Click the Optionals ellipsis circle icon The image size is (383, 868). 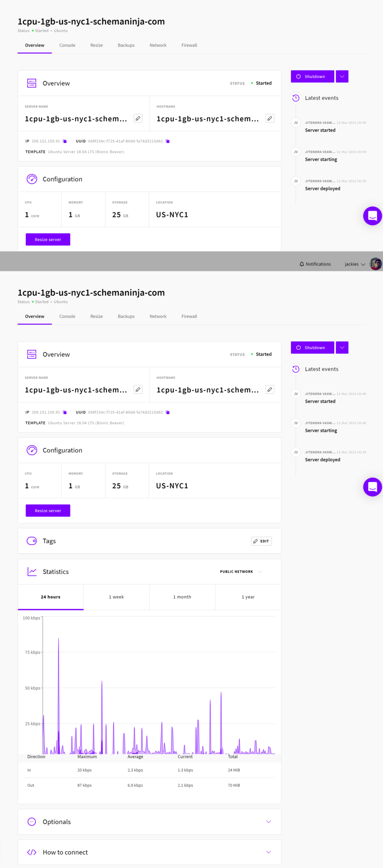(32, 822)
